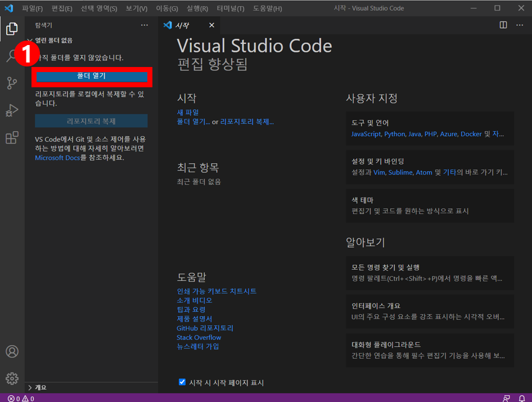Viewport: 532px width, 402px height.
Task: Open the Manage gear icon
Action: click(x=12, y=378)
